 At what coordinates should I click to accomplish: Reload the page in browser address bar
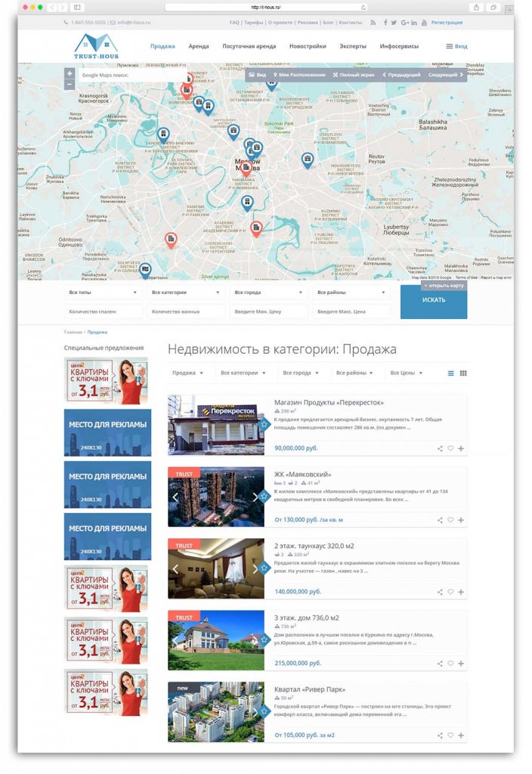point(363,8)
